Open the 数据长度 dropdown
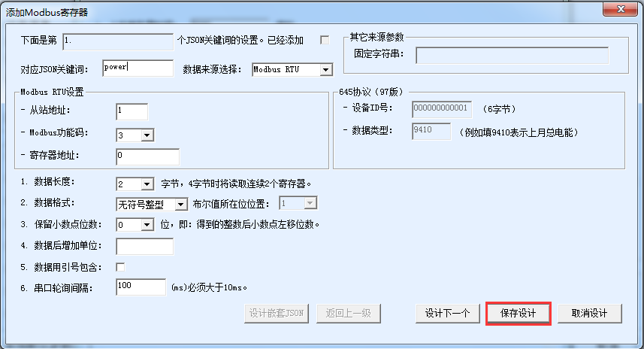644x349 pixels. pos(135,184)
